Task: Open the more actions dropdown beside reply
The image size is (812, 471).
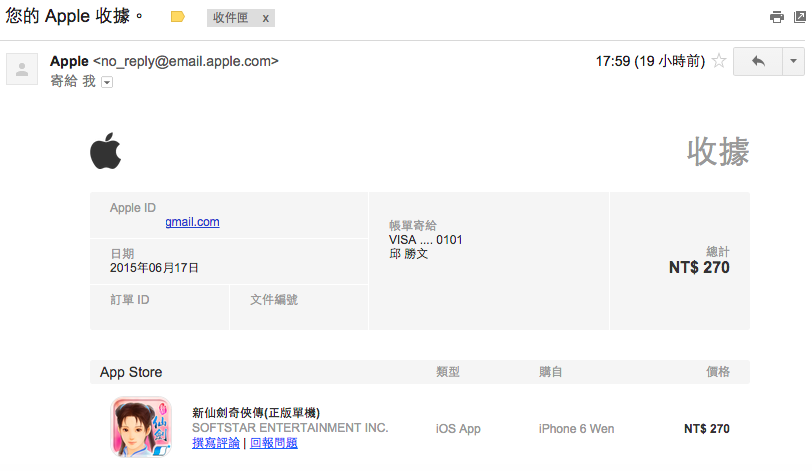Action: click(x=794, y=61)
